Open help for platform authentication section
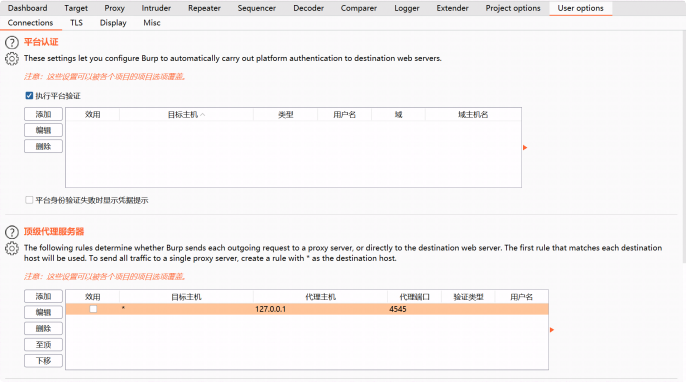The height and width of the screenshot is (382, 686). point(12,42)
